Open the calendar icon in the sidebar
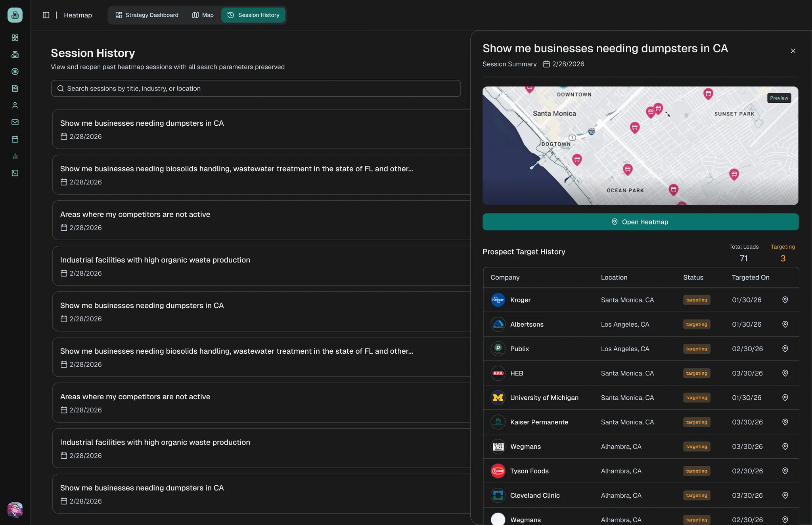Screen dimensions: 812x525 click(15, 139)
